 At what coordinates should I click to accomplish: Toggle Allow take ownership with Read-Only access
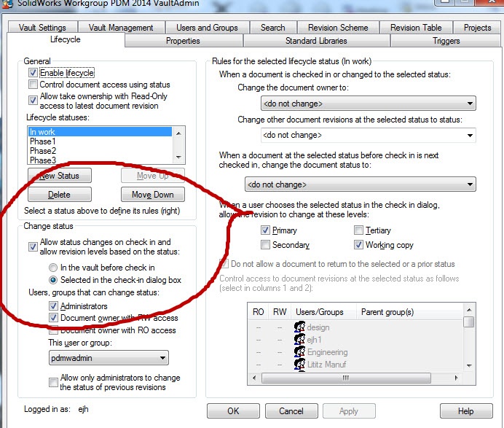pos(33,100)
